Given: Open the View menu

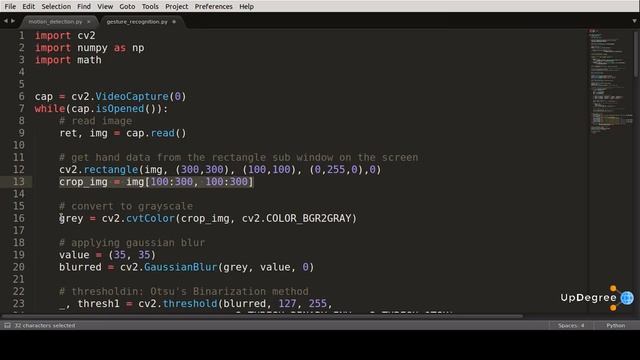Looking at the screenshot, I should pos(105,7).
